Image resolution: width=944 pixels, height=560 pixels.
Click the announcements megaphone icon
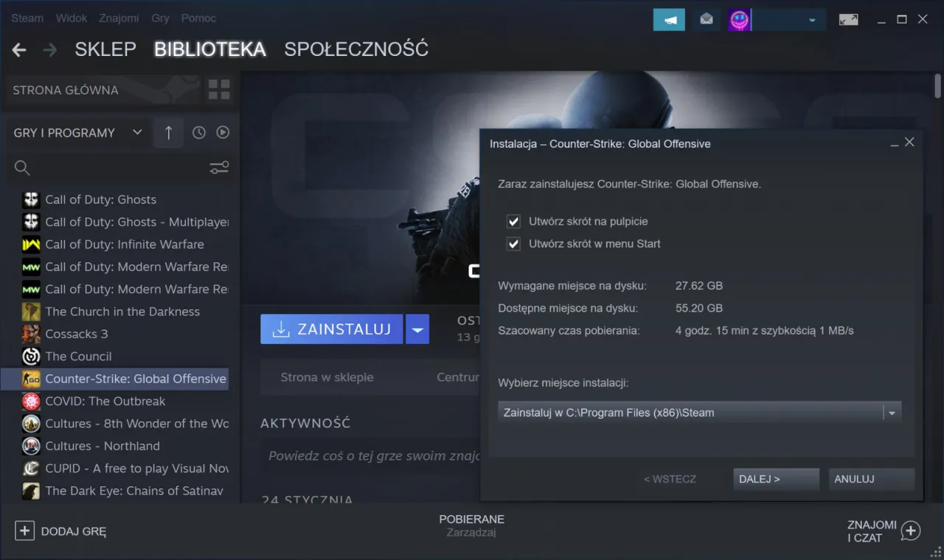(669, 19)
